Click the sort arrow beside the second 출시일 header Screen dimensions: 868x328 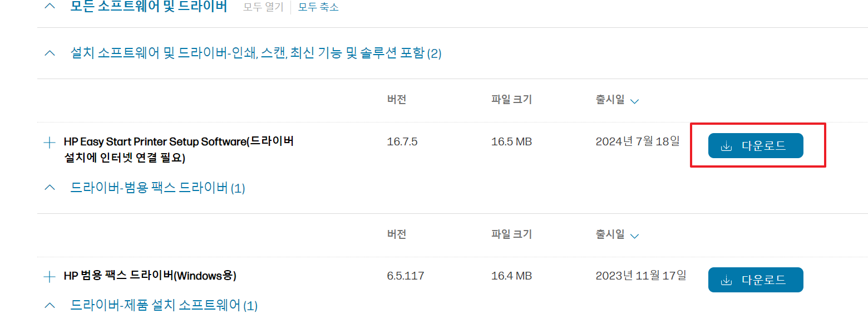coord(634,234)
